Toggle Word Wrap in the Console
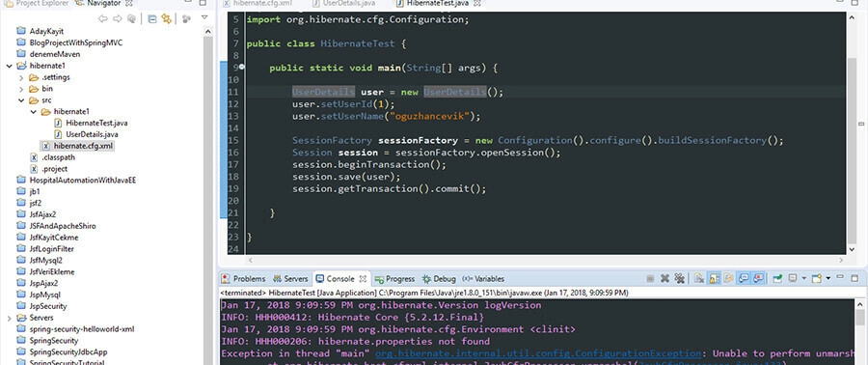 point(728,279)
